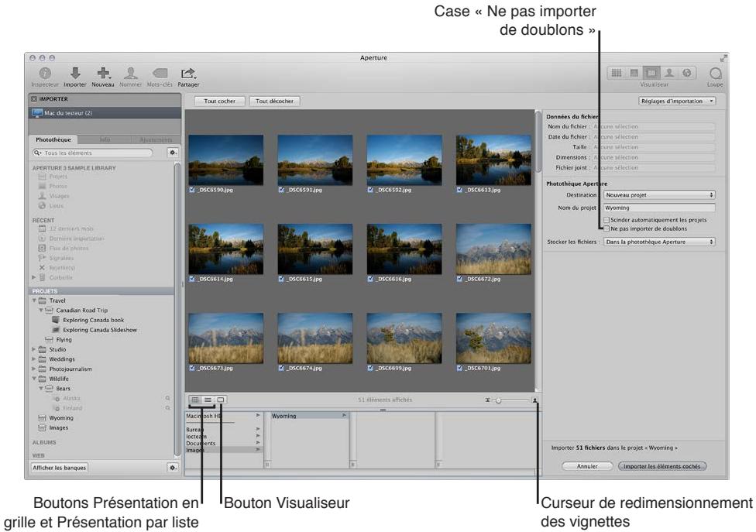Select Exploring Canada book item
The height and width of the screenshot is (532, 756).
coord(93,320)
